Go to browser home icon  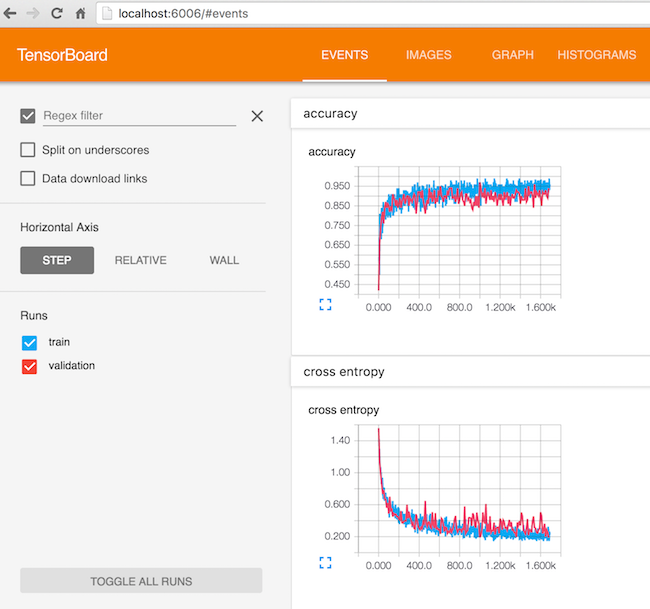point(80,14)
